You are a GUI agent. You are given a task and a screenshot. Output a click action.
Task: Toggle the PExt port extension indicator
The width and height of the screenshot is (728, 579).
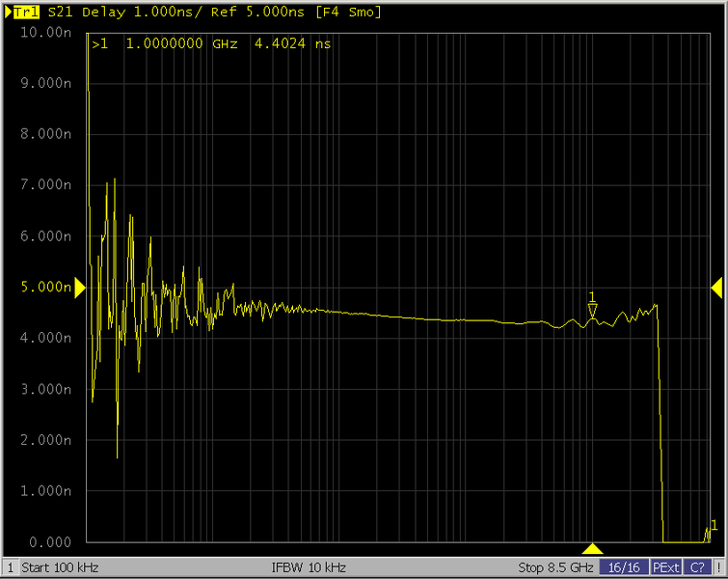click(664, 567)
